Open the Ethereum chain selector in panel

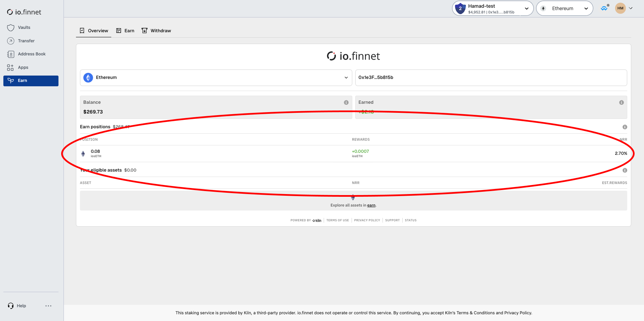tap(216, 78)
